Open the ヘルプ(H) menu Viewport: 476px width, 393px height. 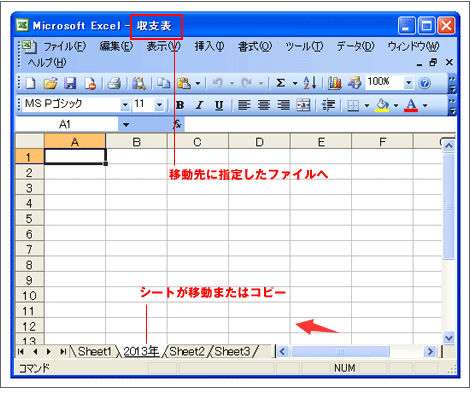[x=47, y=62]
